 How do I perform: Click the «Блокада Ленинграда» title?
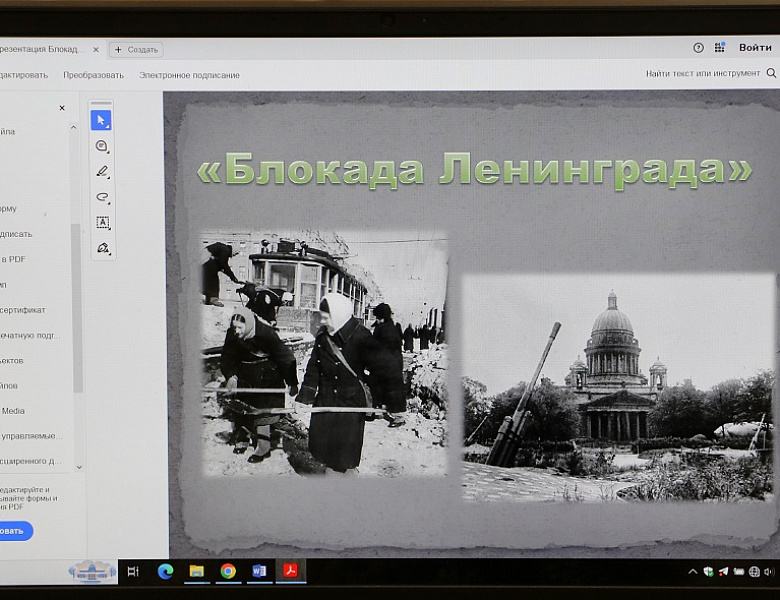click(x=475, y=170)
